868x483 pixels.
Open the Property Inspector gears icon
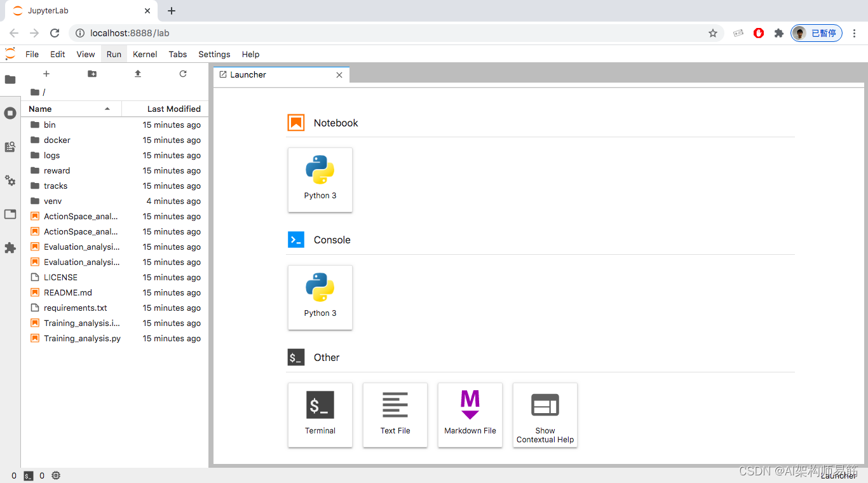click(10, 180)
